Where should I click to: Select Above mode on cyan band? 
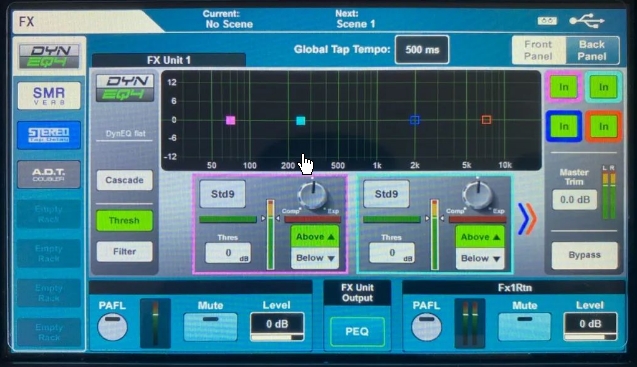pos(480,237)
